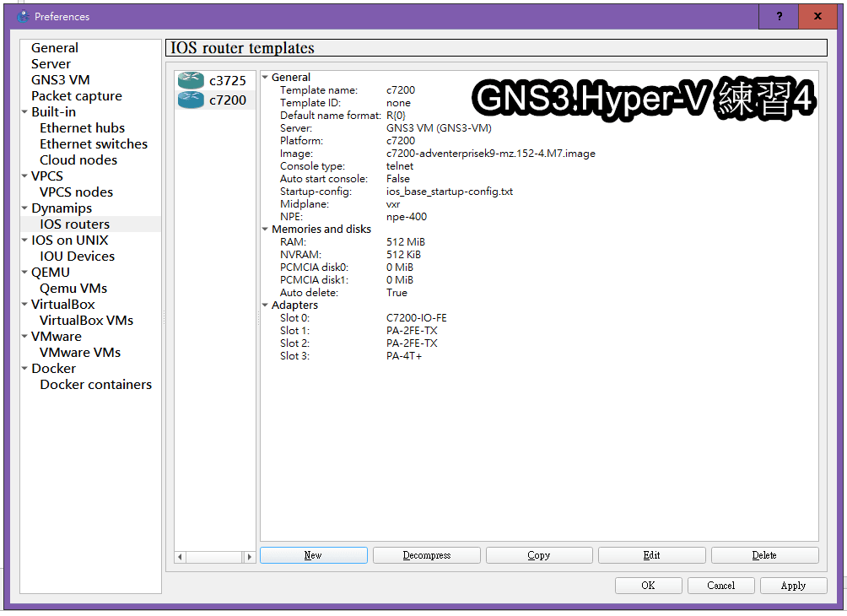Click the Console type value telnet
The image size is (847, 616).
[x=400, y=166]
